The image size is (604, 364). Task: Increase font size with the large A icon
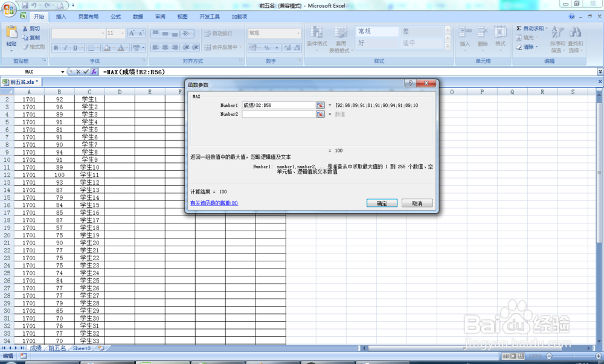[132, 33]
